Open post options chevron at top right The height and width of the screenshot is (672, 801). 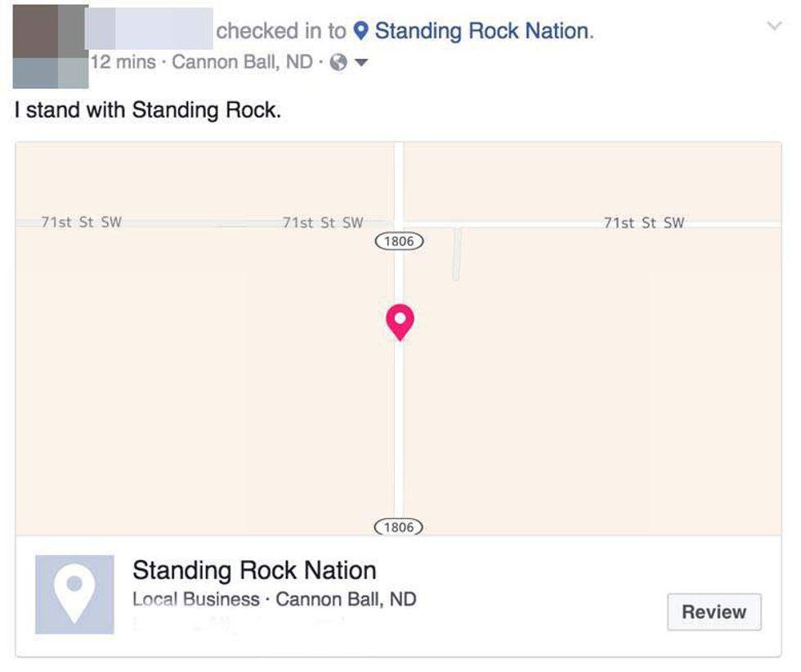tap(773, 26)
